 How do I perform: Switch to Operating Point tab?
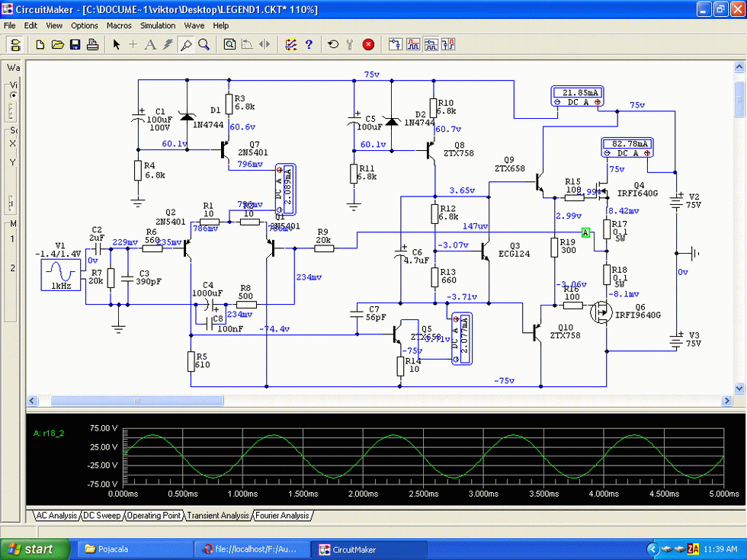[153, 515]
